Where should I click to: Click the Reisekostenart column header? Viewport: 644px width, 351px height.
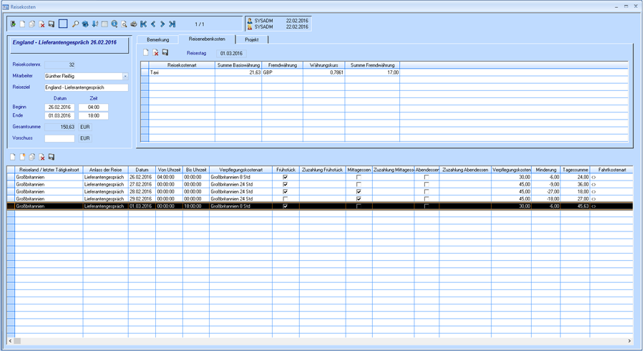click(x=182, y=65)
